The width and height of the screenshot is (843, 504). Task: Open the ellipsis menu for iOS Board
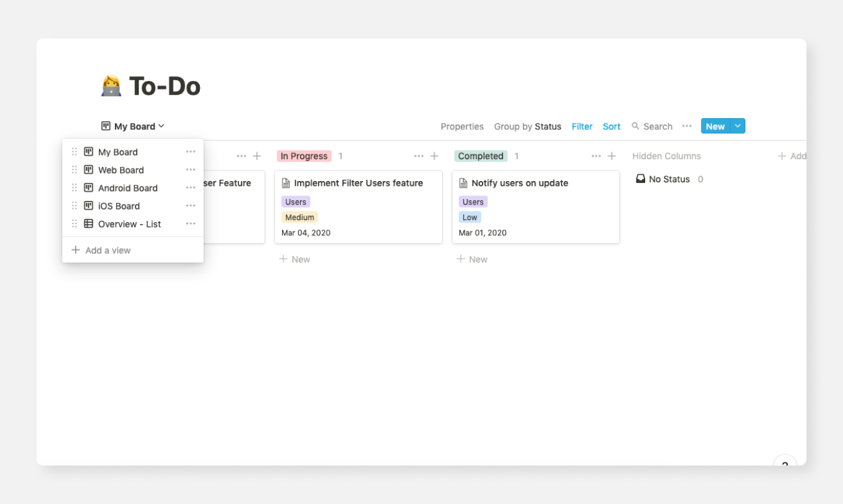[x=191, y=206]
